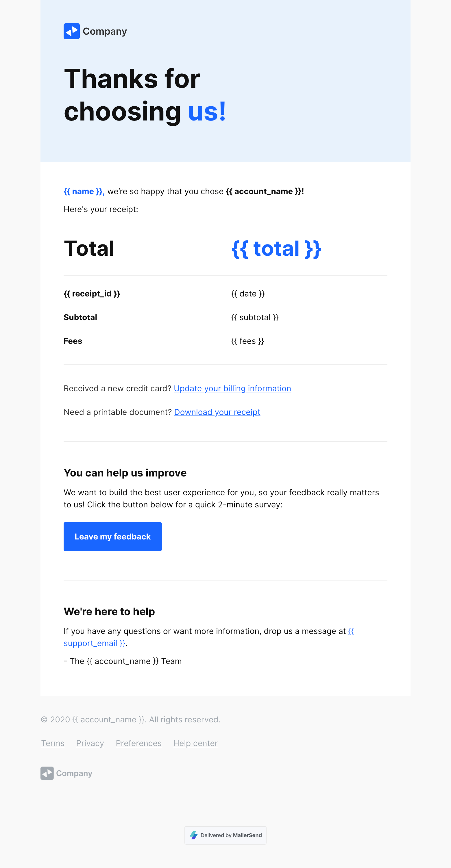Viewport: 451px width, 868px height.
Task: Click the receipt_id placeholder text
Action: tap(92, 294)
